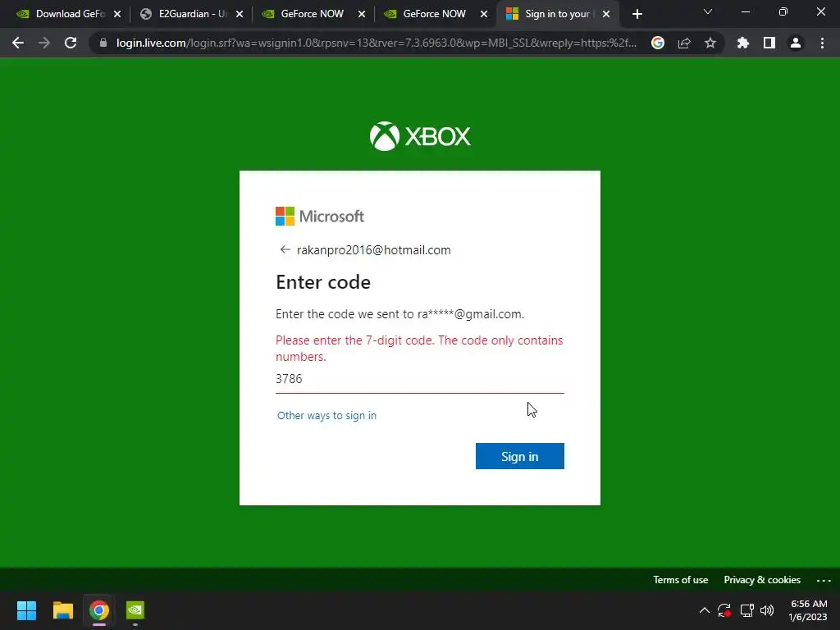View site info via the padlock icon

tap(103, 43)
